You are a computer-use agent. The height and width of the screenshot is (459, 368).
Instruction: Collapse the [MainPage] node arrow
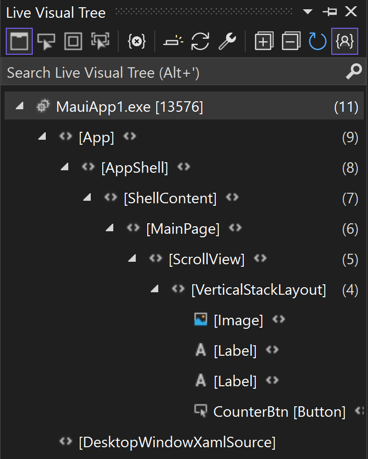coord(109,228)
